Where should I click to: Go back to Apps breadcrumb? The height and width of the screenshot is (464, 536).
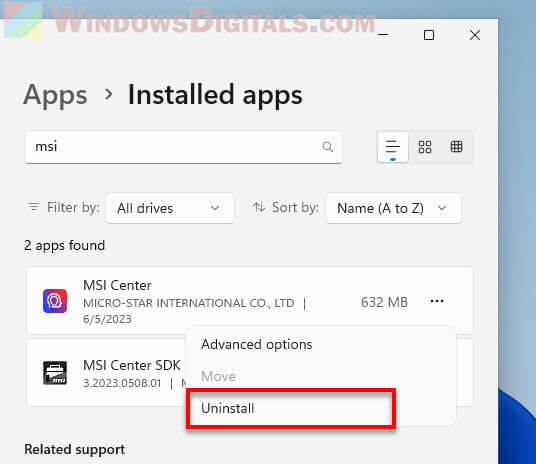tap(55, 95)
